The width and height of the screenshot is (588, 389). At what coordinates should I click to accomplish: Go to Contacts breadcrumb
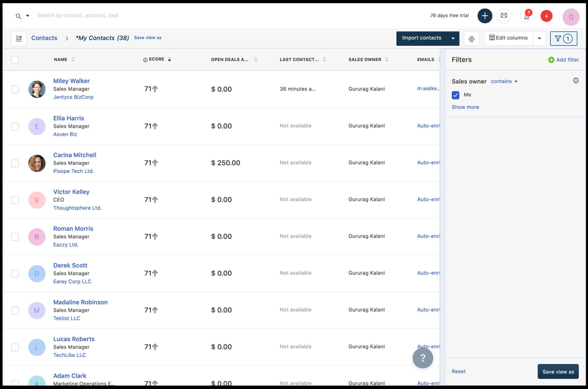coord(44,38)
